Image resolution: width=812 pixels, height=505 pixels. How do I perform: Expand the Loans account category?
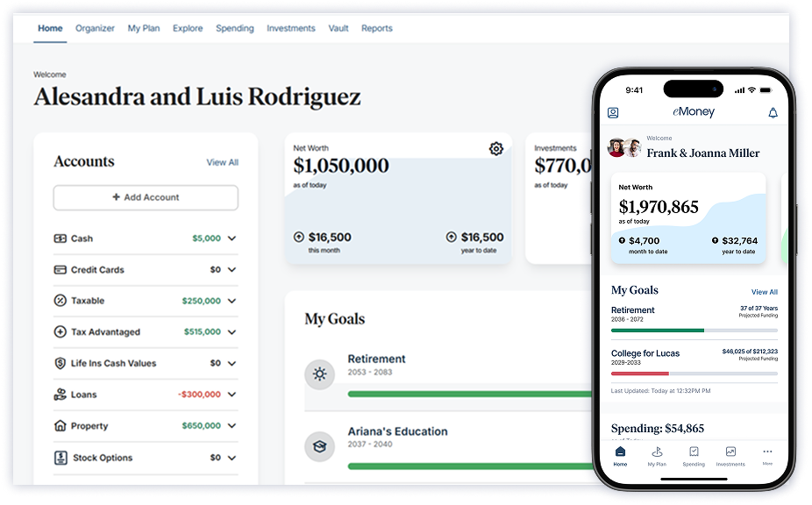pyautogui.click(x=231, y=395)
